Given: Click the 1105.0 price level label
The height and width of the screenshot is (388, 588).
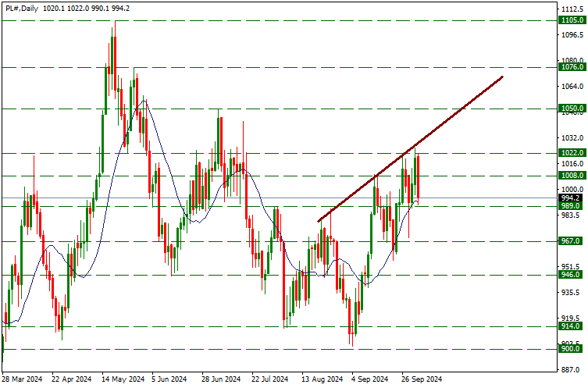Looking at the screenshot, I should pyautogui.click(x=572, y=20).
